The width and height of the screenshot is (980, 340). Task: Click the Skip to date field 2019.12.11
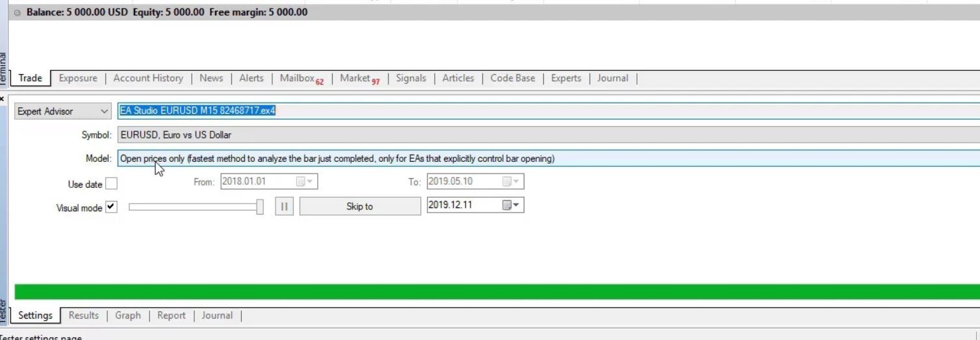[x=463, y=205]
